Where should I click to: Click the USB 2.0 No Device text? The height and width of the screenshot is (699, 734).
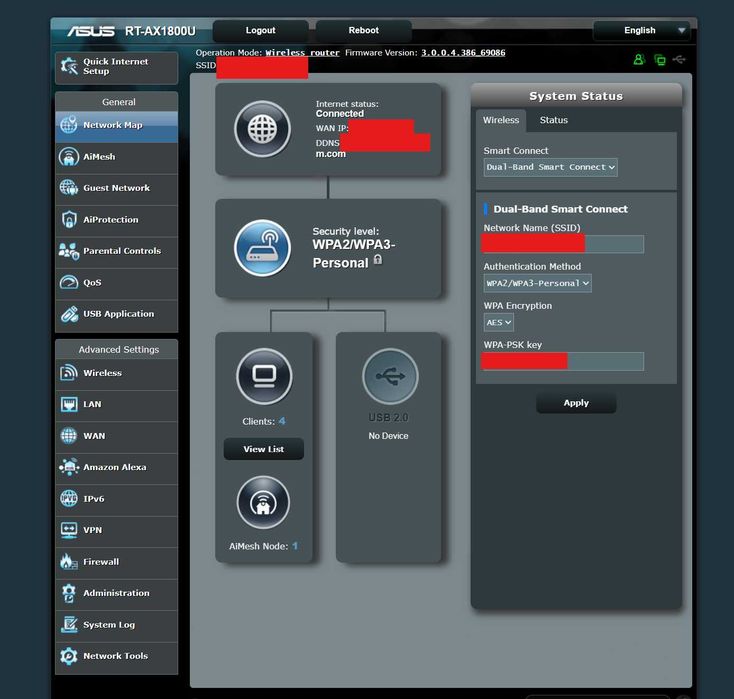(388, 436)
